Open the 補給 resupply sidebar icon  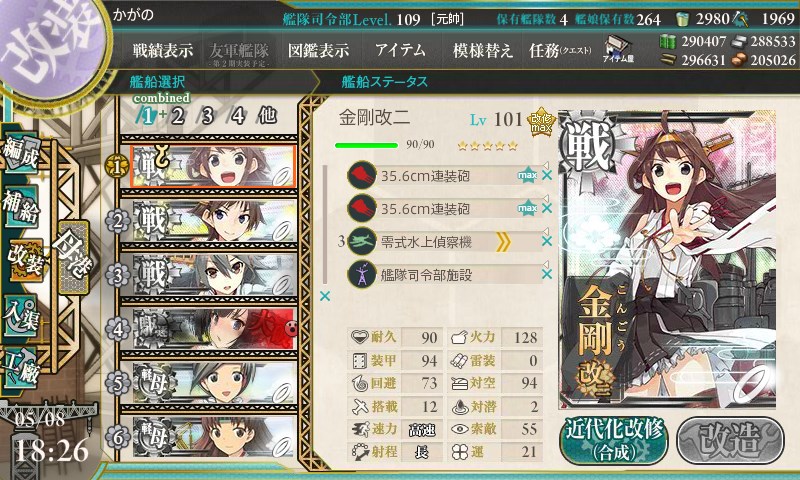click(x=21, y=206)
